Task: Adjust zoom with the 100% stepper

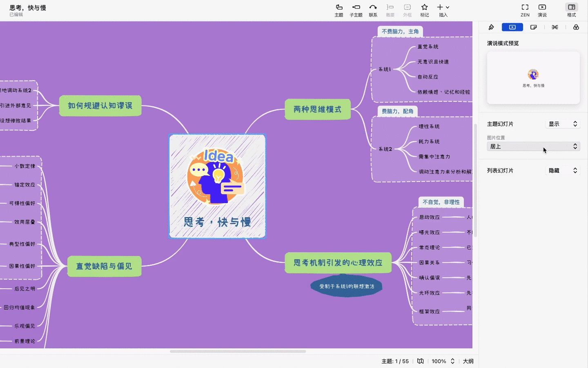Action: pos(443,361)
